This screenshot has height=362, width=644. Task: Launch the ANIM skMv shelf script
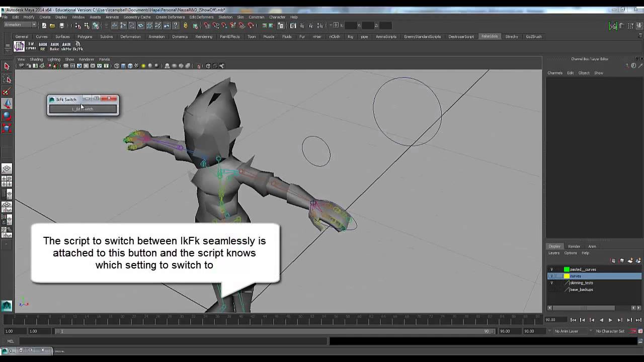click(66, 46)
